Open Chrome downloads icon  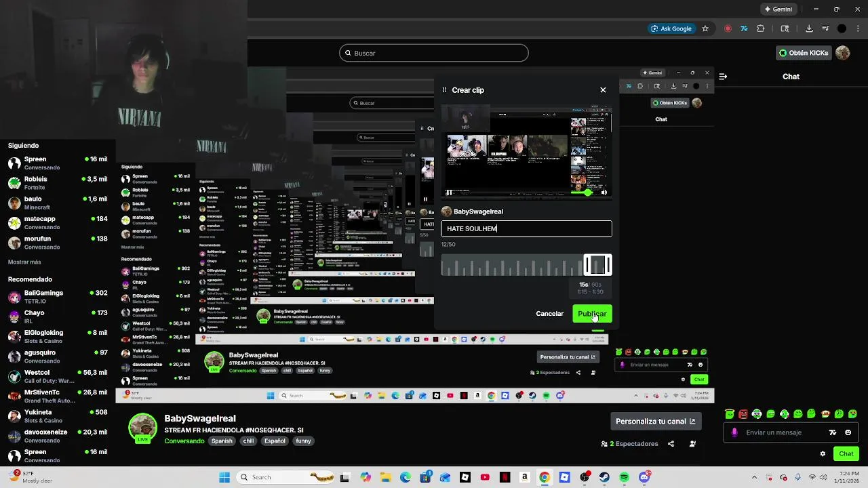809,28
